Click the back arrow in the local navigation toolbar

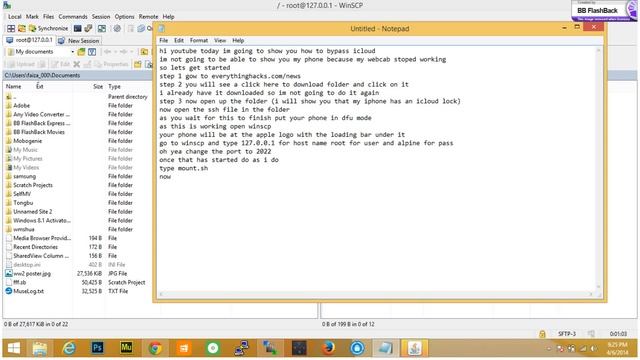click(x=108, y=52)
